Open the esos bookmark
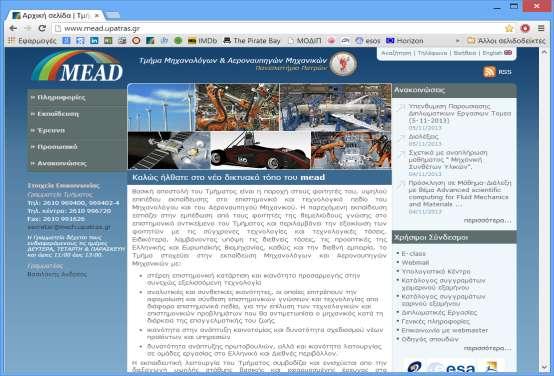This screenshot has height=376, width=554. (x=368, y=41)
